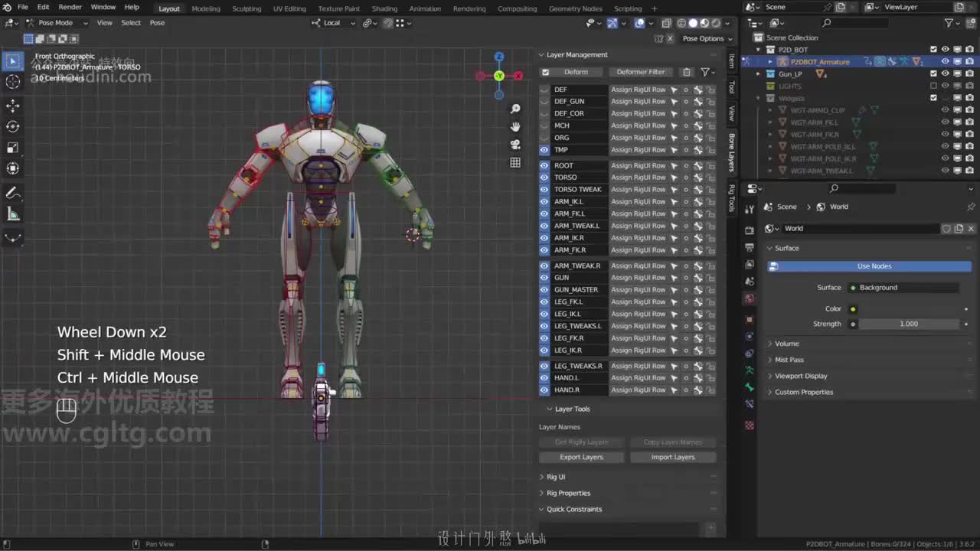Click the viewport zoom magnifier icon
Screen dimensions: 980x551
[x=515, y=109]
